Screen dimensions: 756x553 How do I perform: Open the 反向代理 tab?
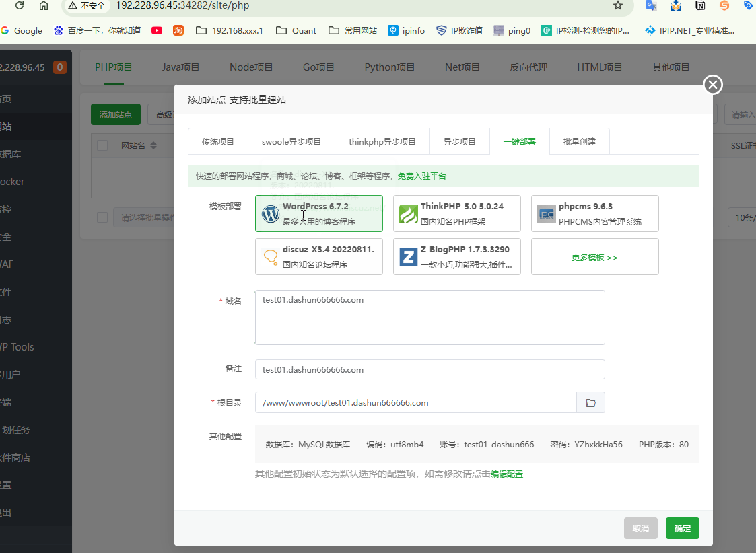528,67
